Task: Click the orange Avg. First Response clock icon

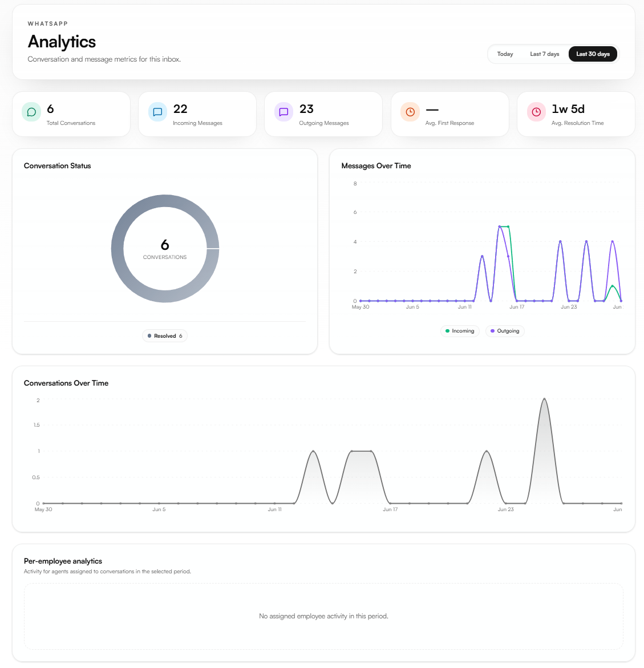Action: point(410,112)
